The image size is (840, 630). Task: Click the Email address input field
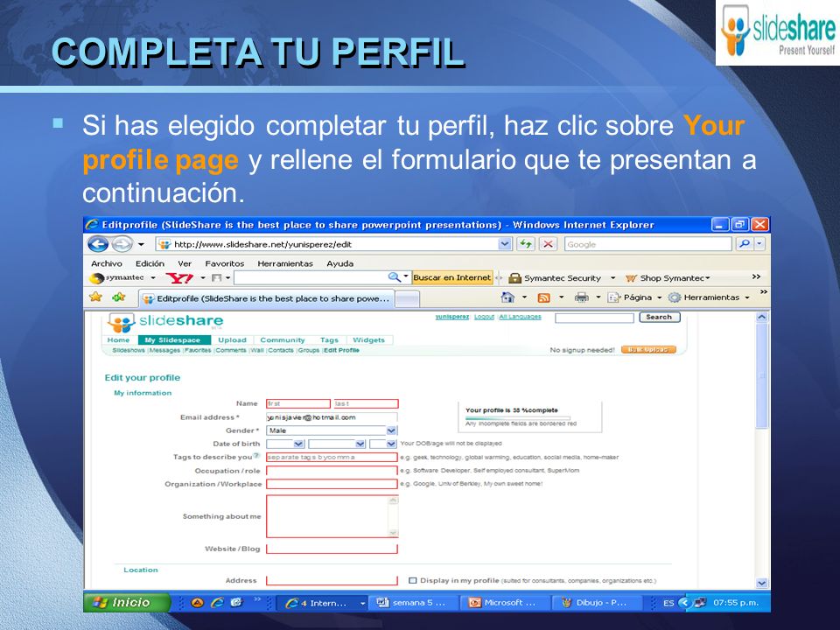332,417
